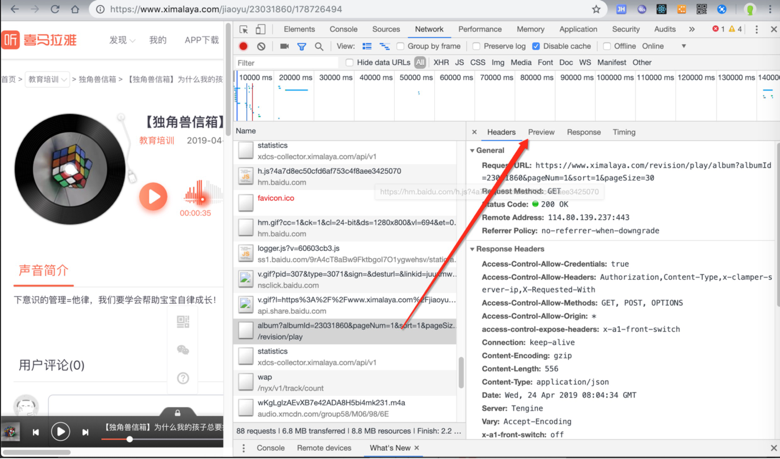Click the help question mark icon

pyautogui.click(x=183, y=378)
